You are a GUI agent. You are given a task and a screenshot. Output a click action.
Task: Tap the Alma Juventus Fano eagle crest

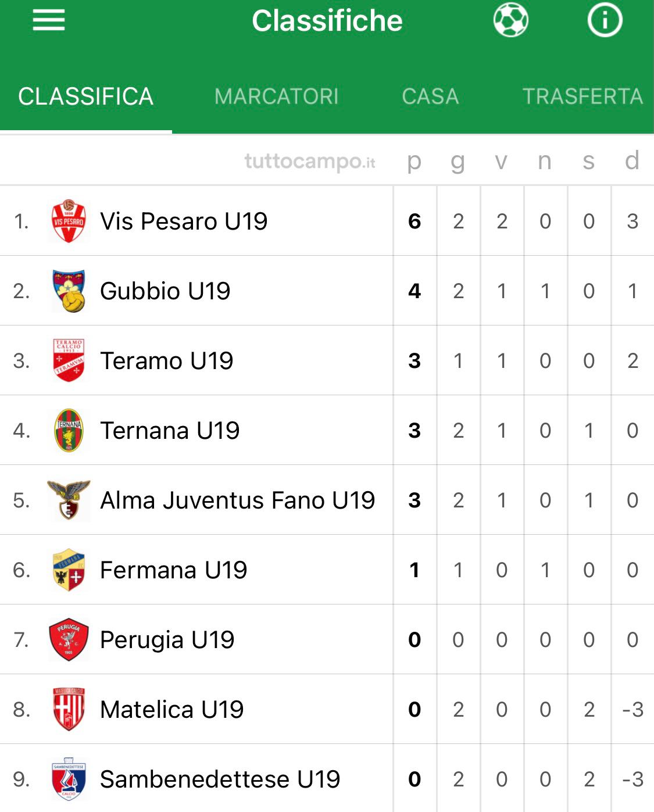pos(69,500)
